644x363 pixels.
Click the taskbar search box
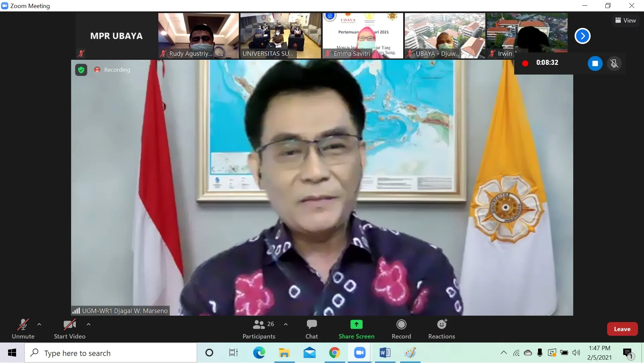click(111, 353)
